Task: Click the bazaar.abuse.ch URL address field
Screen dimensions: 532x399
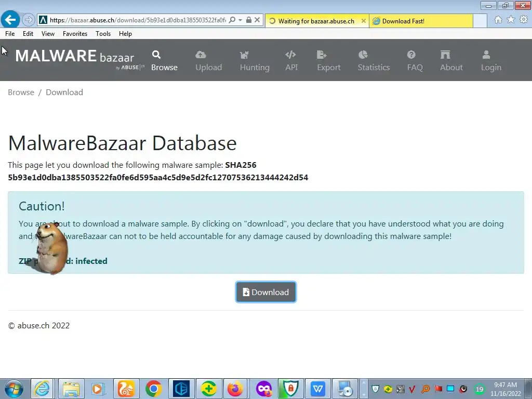Action: pyautogui.click(x=137, y=20)
